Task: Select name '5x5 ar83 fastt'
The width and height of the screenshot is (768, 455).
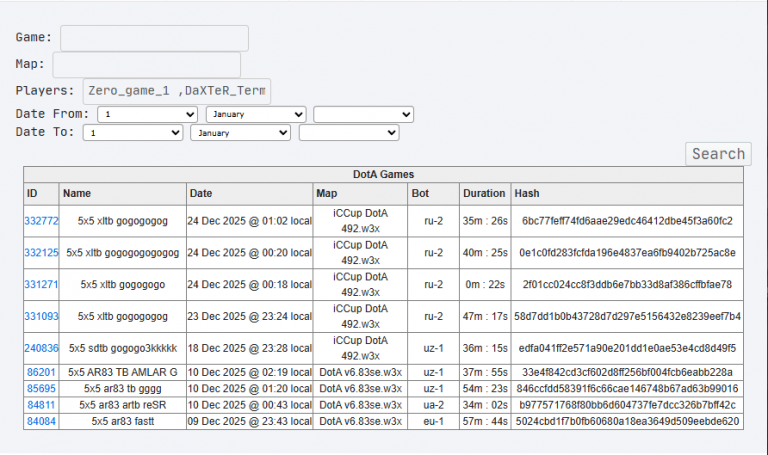Action: (122, 421)
